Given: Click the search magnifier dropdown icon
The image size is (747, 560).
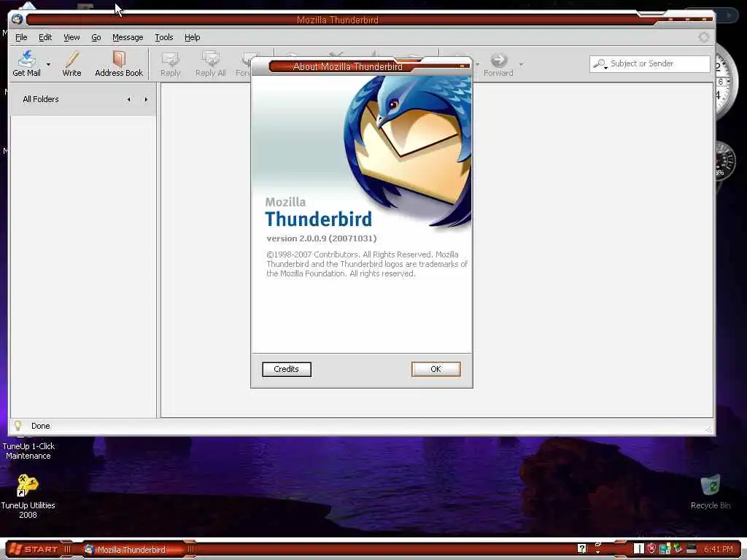Looking at the screenshot, I should pos(600,64).
